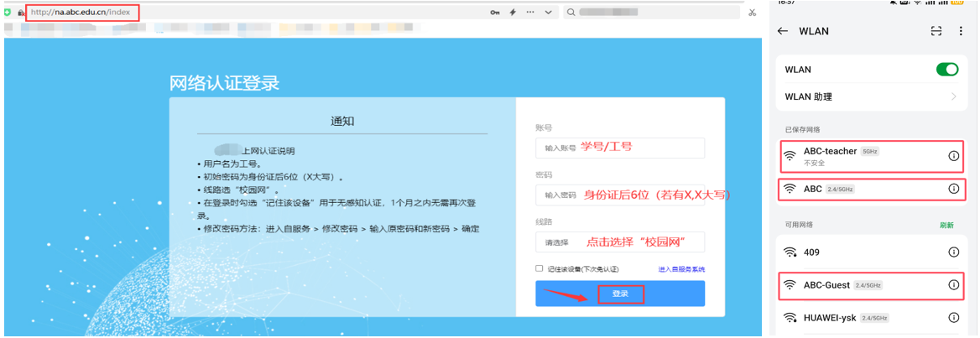The image size is (980, 338).
Task: Open info icon for HUAWEI-ysk network
Action: click(x=953, y=318)
